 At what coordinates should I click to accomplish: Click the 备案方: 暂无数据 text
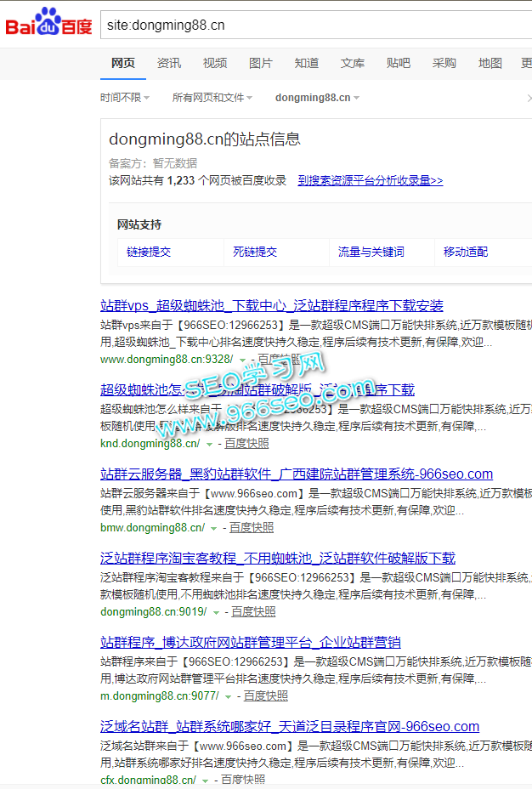[153, 163]
